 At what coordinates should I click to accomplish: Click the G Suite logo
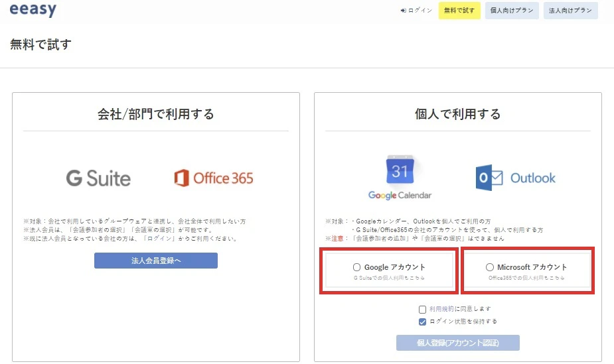pos(98,178)
